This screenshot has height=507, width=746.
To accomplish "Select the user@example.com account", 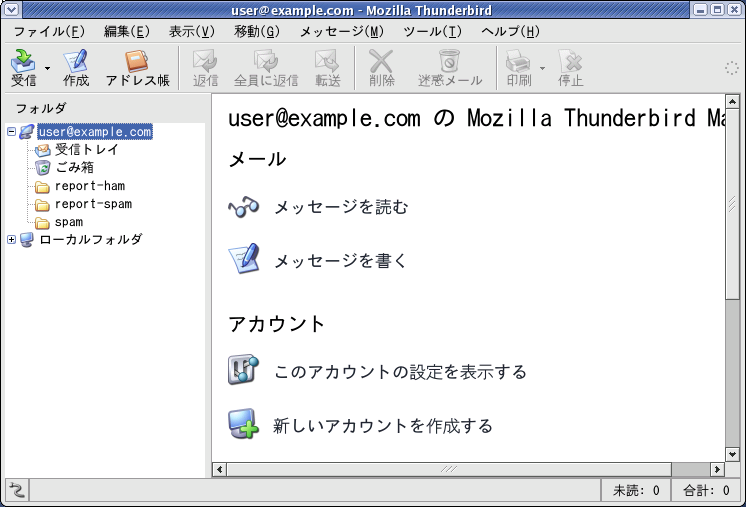I will click(95, 131).
